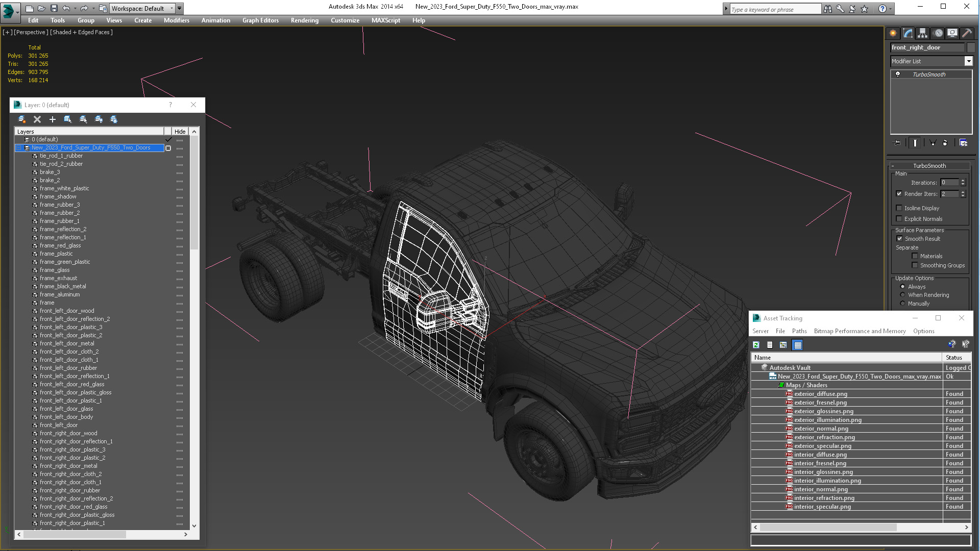Toggle Show End Result icon under modifier stack

tap(915, 143)
